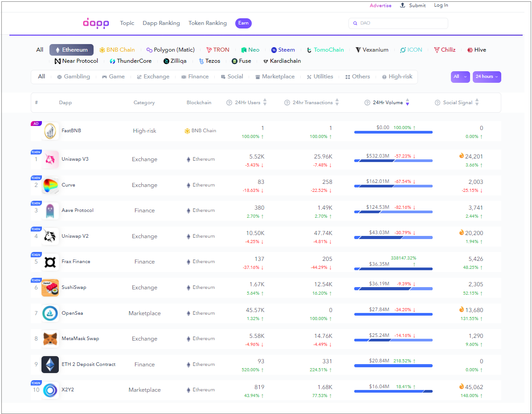Click the search magnifier icon
Image resolution: width=532 pixels, height=414 pixels.
pyautogui.click(x=355, y=24)
